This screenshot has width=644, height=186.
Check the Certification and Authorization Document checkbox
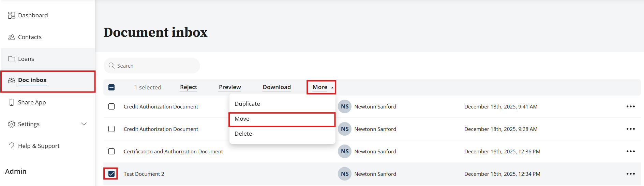pyautogui.click(x=111, y=151)
